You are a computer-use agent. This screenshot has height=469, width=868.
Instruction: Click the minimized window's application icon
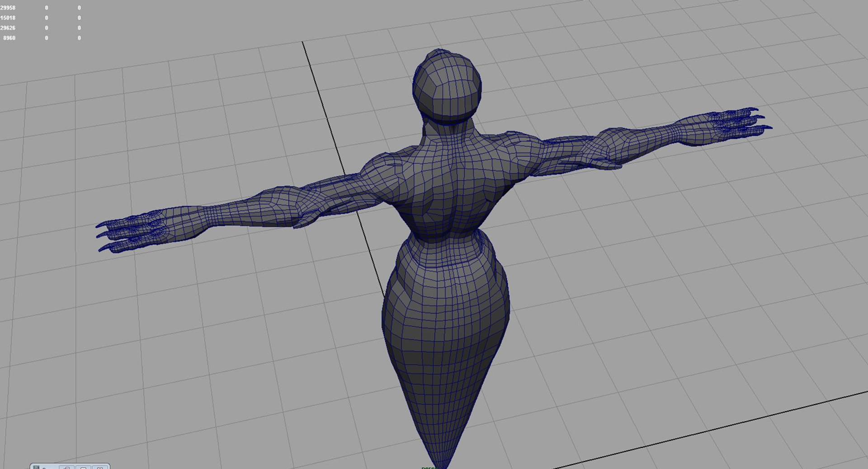(x=36, y=468)
